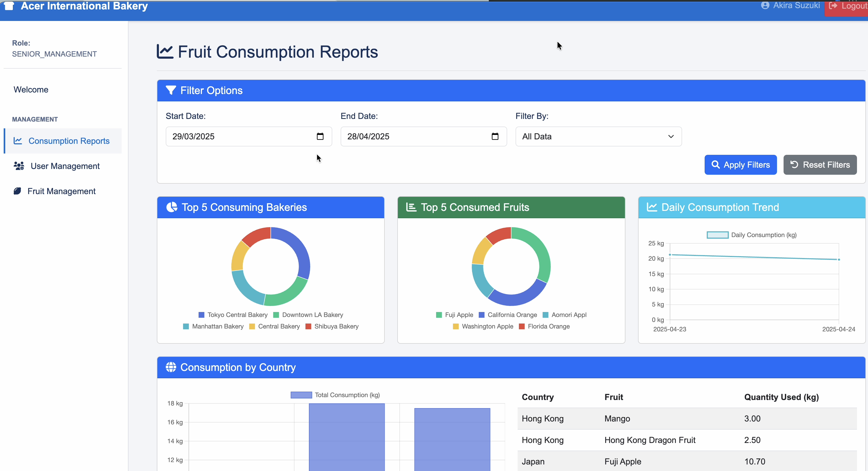The width and height of the screenshot is (868, 471).
Task: Click the line chart icon on Daily Consumption Trend
Action: tap(652, 207)
